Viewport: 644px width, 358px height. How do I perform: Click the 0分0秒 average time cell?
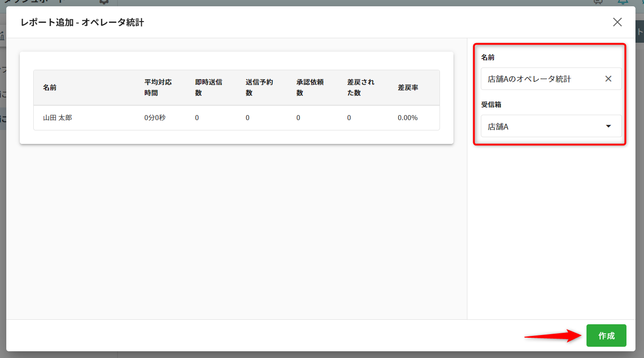(155, 118)
